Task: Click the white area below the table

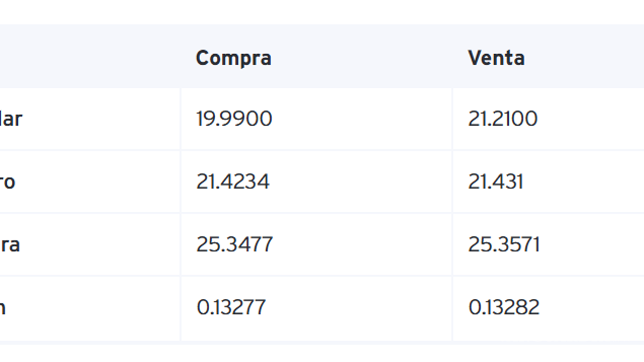Action: pyautogui.click(x=322, y=353)
